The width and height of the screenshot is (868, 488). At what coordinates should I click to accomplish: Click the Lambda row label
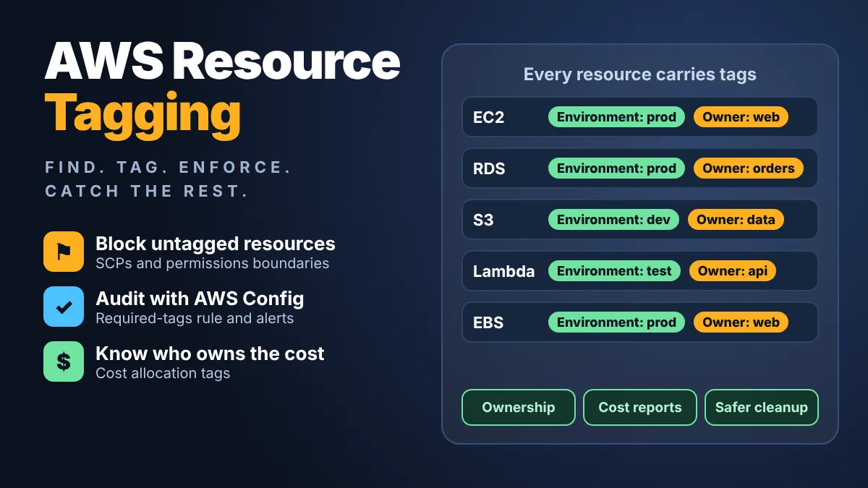point(504,271)
